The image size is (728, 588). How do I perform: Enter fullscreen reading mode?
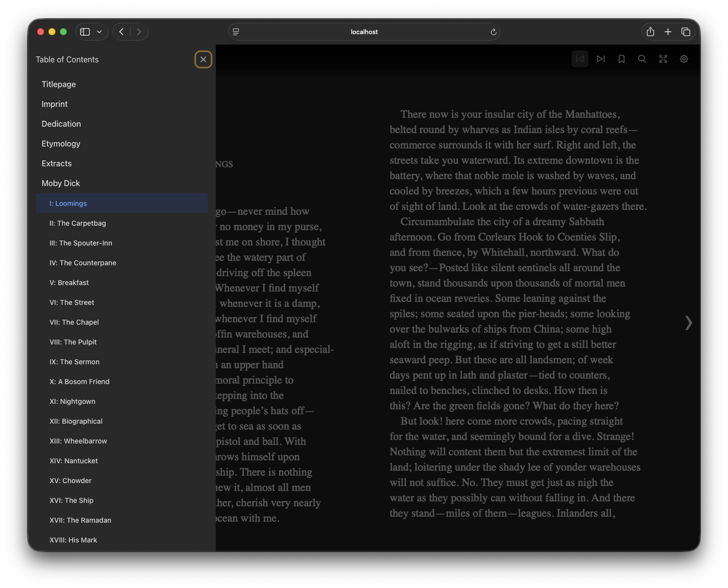coord(663,58)
